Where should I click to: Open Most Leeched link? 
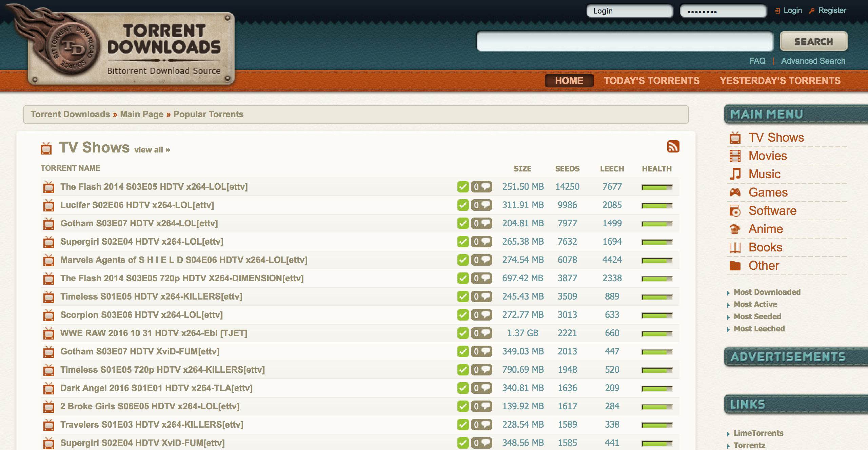[759, 329]
